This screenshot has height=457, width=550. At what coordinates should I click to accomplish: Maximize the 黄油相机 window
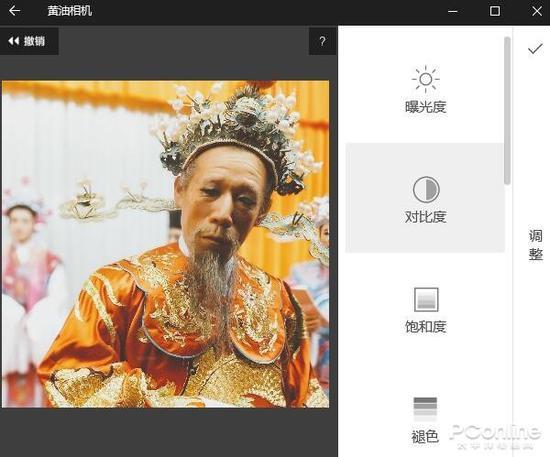point(495,11)
